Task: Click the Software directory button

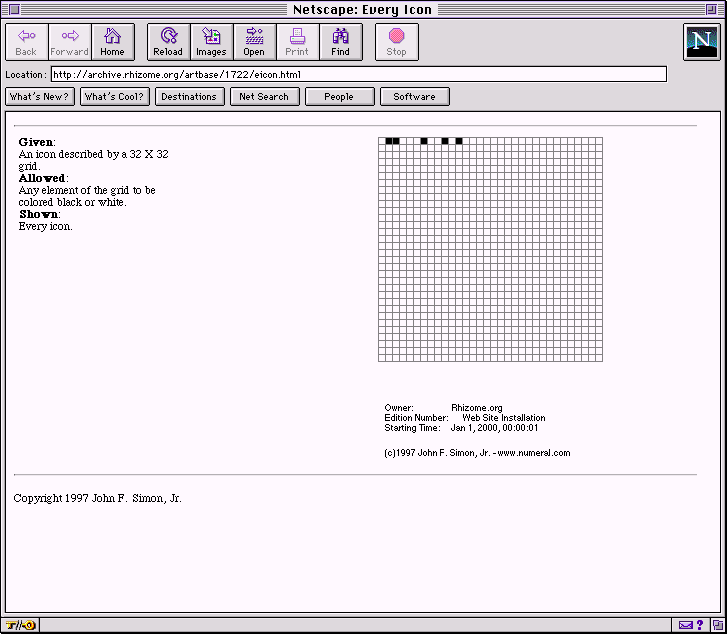Action: (x=414, y=97)
